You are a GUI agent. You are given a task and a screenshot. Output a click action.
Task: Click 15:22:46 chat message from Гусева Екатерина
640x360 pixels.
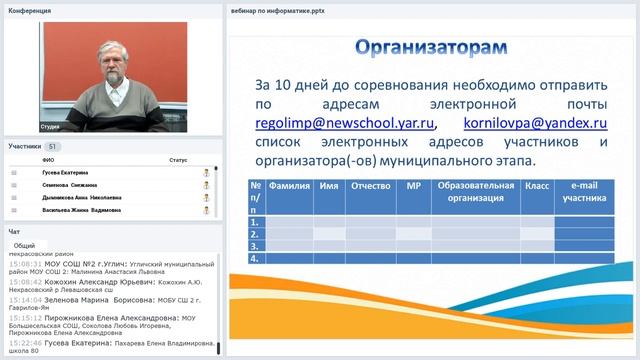pos(112,347)
